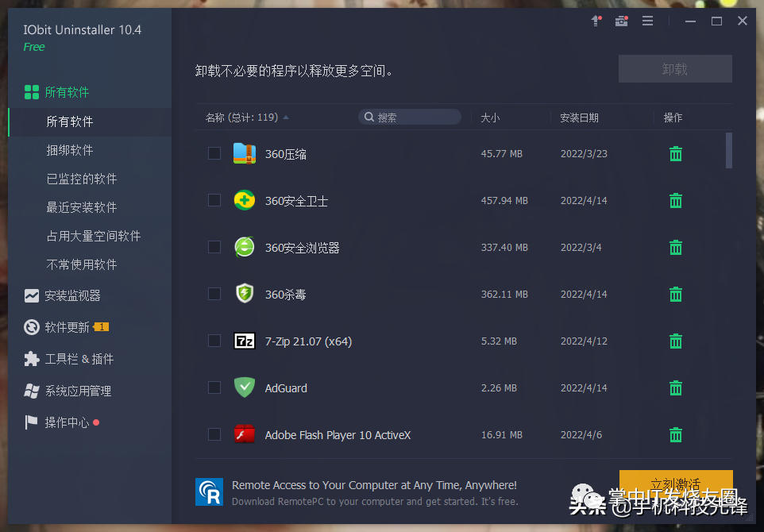Uninstall 360安全卫士 via its trash icon

coord(675,201)
